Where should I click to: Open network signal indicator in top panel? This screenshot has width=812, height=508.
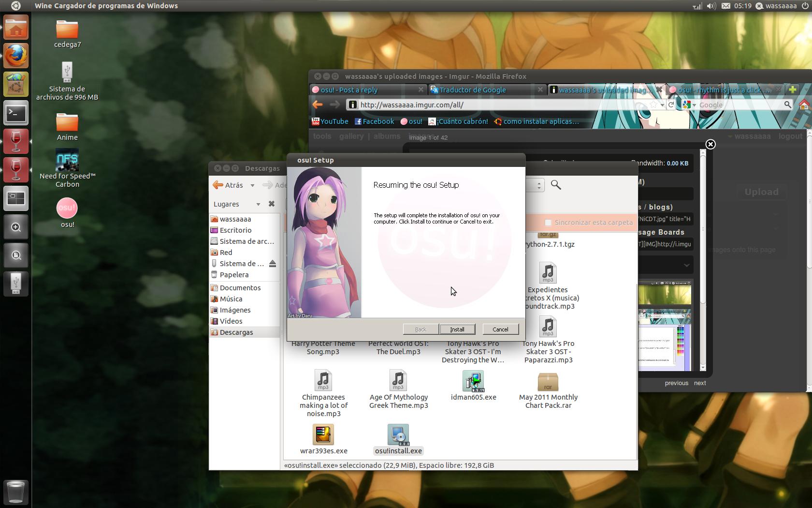coord(697,6)
